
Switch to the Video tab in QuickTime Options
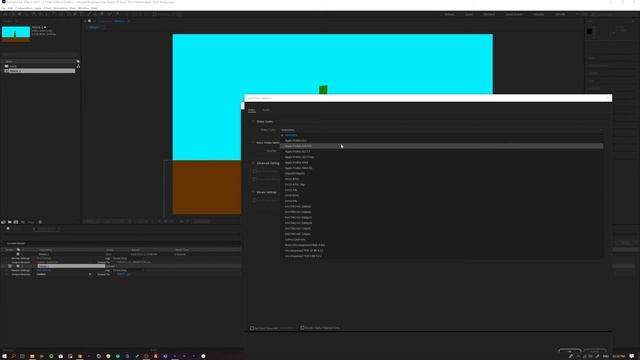click(252, 110)
